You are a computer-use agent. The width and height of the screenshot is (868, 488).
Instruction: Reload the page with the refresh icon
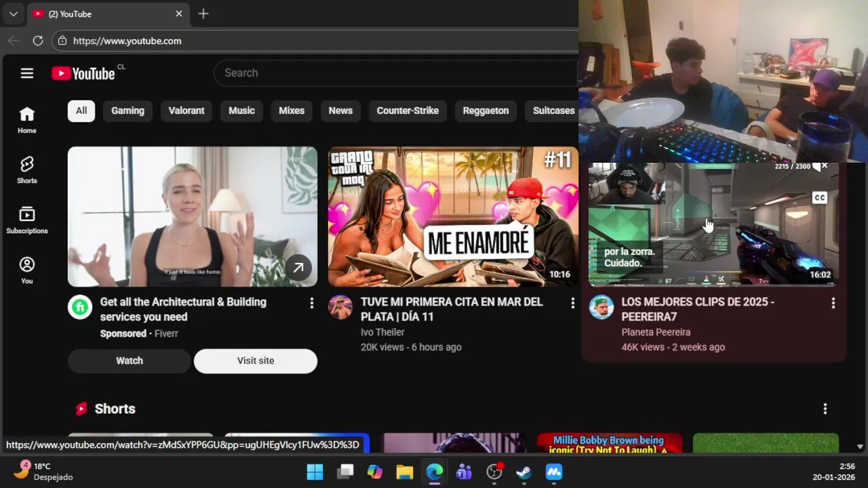(38, 41)
